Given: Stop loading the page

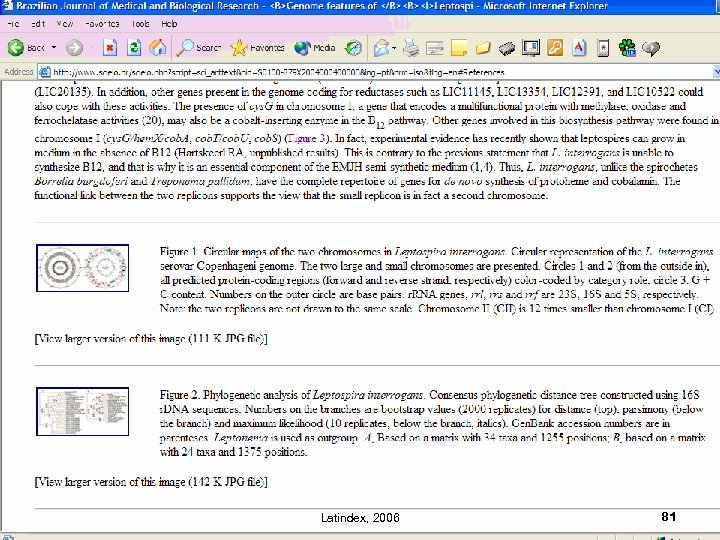Looking at the screenshot, I should 110,47.
